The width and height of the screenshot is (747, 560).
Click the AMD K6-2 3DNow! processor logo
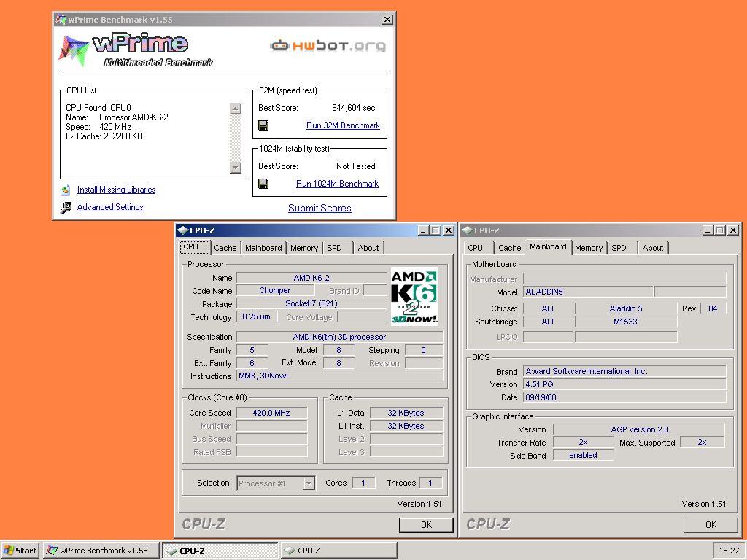[x=414, y=296]
